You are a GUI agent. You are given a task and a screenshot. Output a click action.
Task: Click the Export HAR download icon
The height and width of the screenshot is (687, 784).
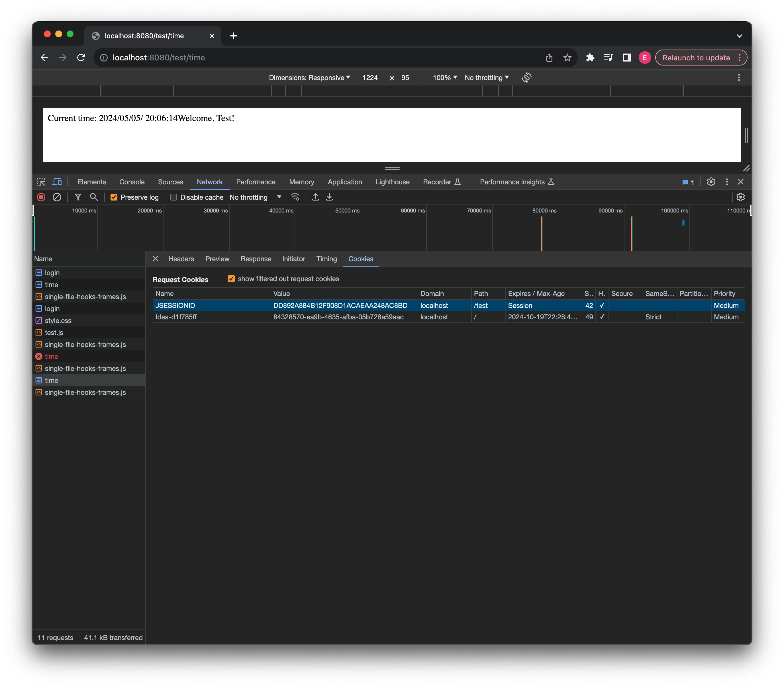[x=329, y=197]
